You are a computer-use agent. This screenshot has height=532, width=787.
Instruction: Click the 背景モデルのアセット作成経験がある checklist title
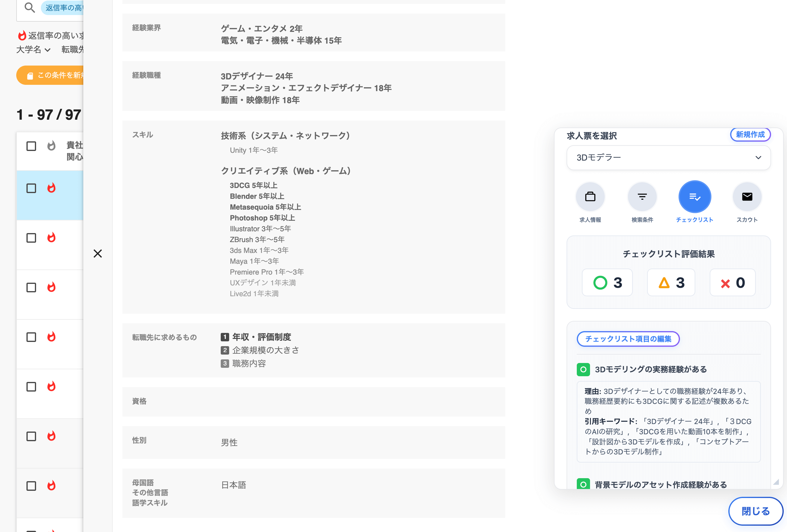(660, 484)
